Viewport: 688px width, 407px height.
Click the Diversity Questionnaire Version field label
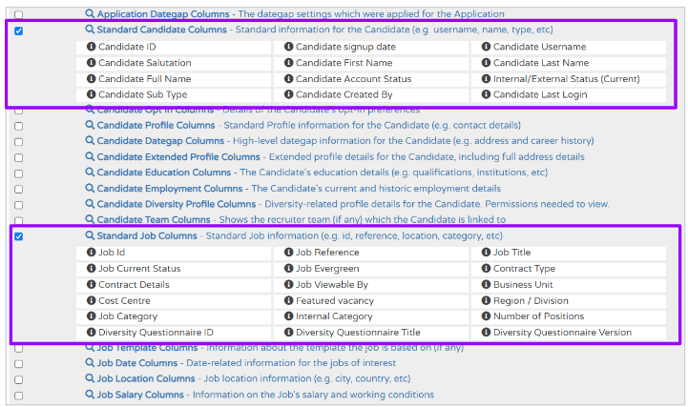(x=563, y=332)
